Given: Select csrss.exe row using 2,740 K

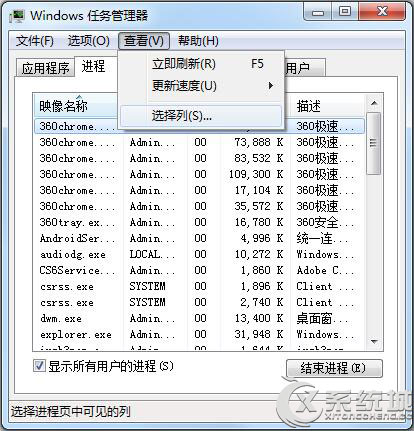Looking at the screenshot, I should coord(199,302).
